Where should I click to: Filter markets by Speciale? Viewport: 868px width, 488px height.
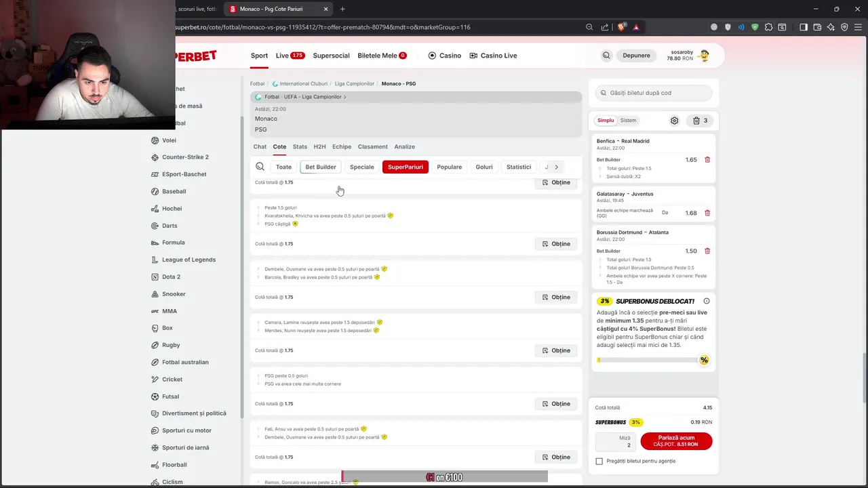362,167
